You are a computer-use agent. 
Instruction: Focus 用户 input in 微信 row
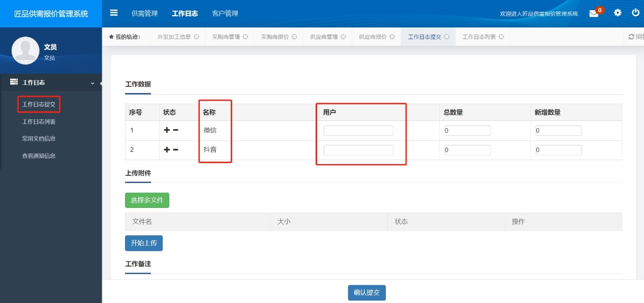click(x=358, y=131)
